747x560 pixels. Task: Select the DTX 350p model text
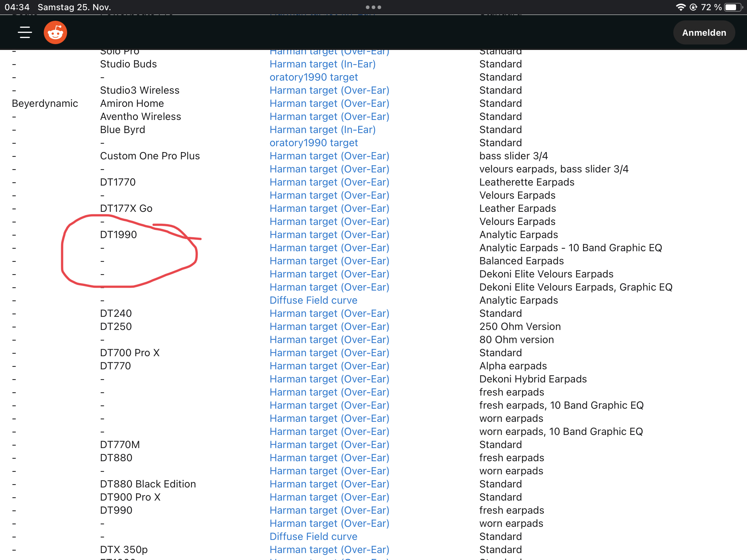[x=124, y=550]
